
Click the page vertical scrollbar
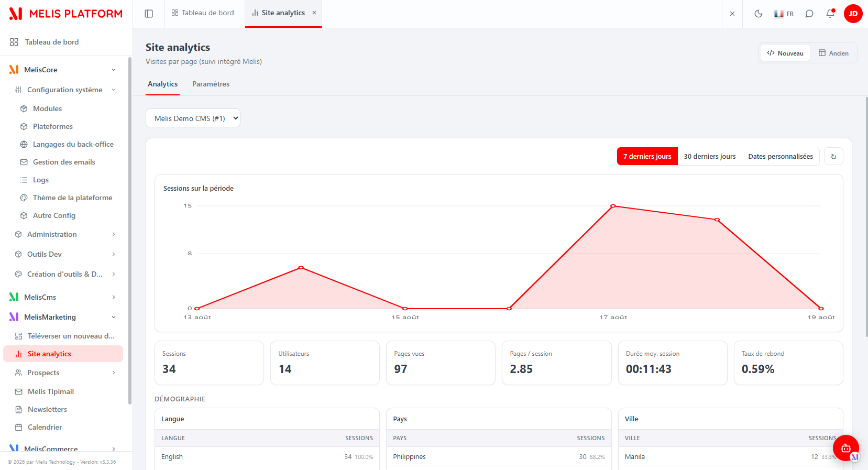pos(866,216)
